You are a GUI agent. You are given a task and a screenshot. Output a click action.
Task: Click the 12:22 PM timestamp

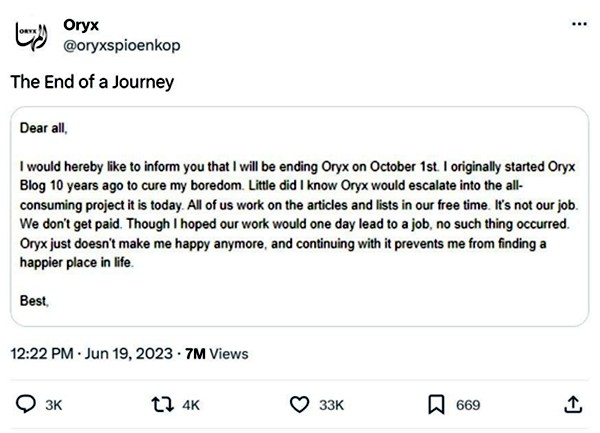[42, 353]
